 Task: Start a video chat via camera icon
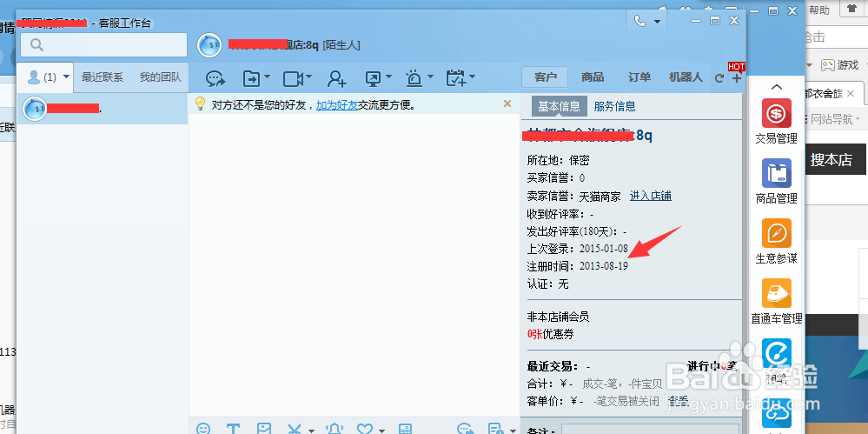point(294,78)
